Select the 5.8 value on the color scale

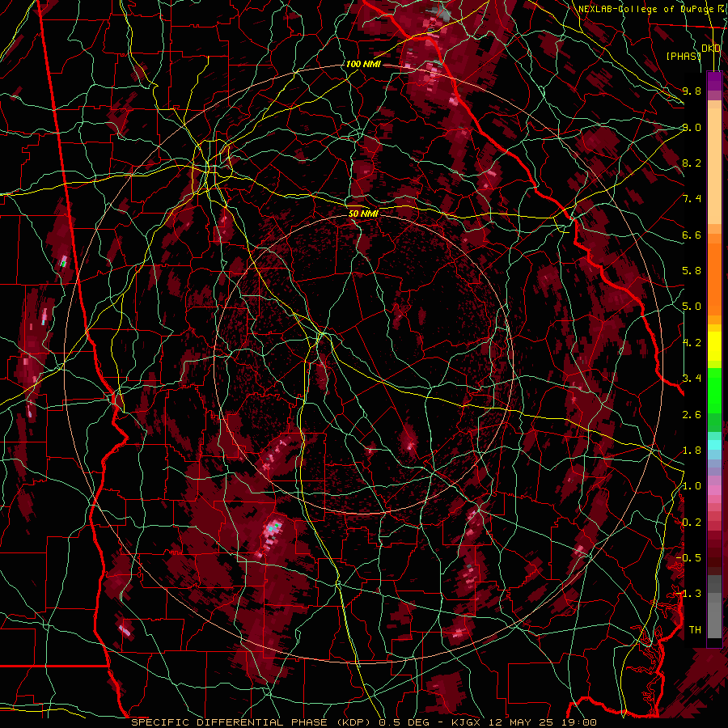[x=692, y=271]
